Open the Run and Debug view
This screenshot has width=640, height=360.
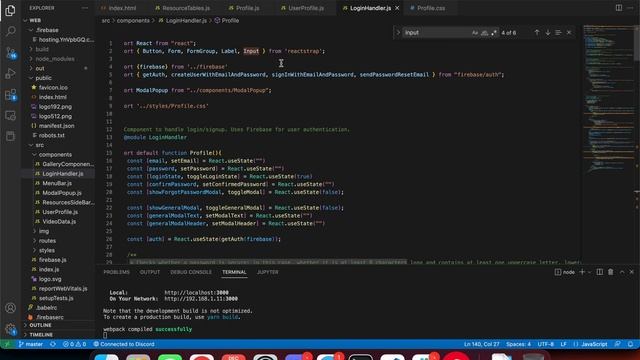click(x=11, y=74)
